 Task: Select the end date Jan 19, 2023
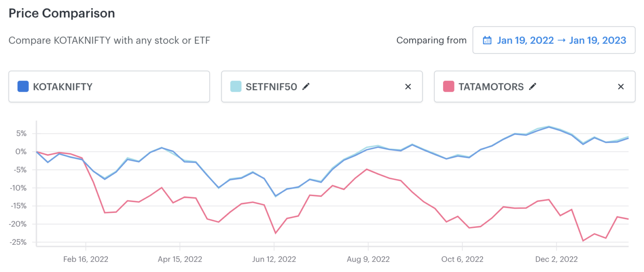coord(597,41)
